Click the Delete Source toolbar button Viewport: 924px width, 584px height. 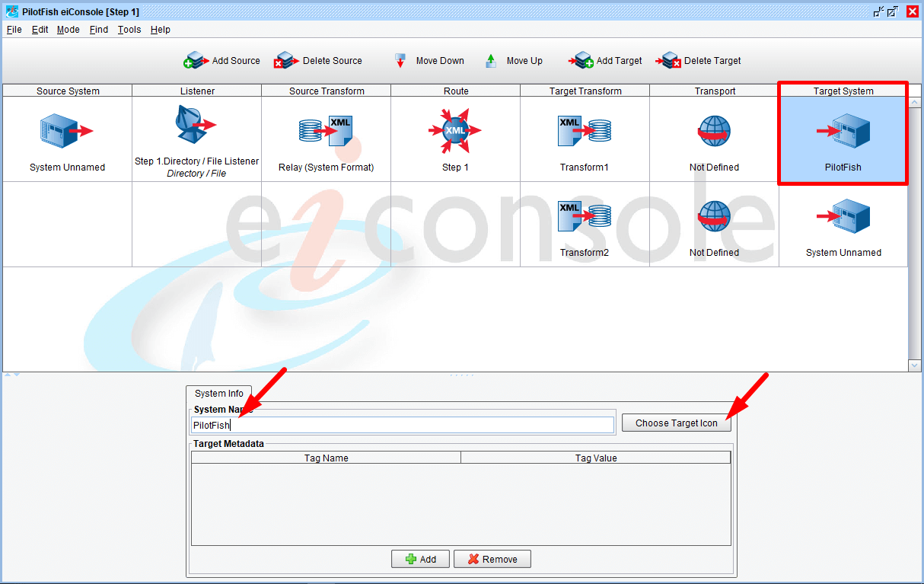point(318,61)
